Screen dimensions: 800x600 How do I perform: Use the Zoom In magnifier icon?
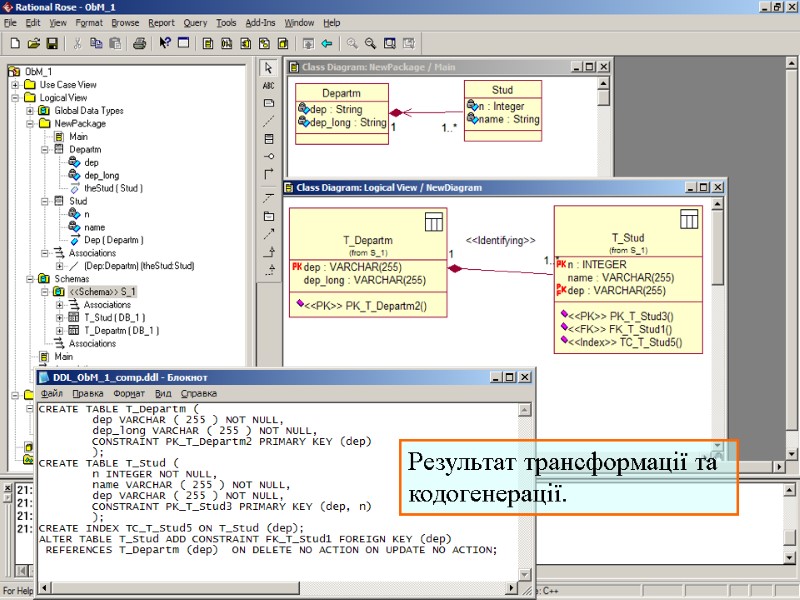pos(353,43)
